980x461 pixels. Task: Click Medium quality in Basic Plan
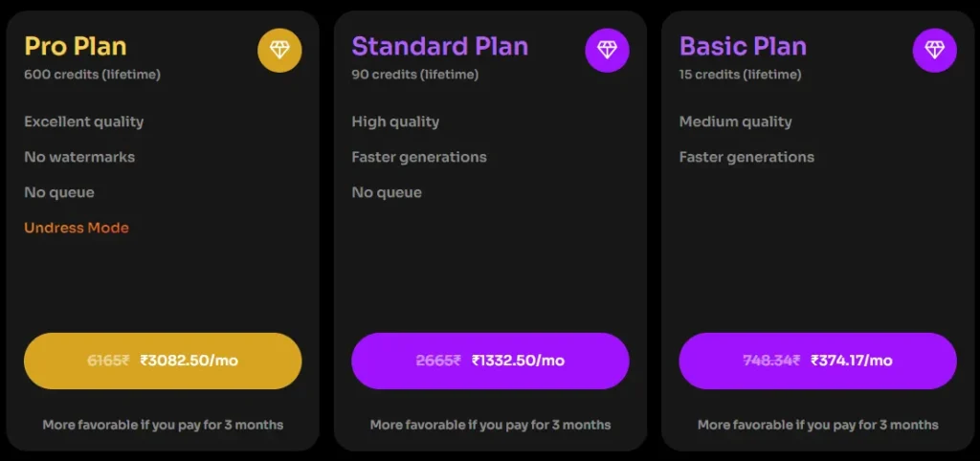pyautogui.click(x=736, y=121)
